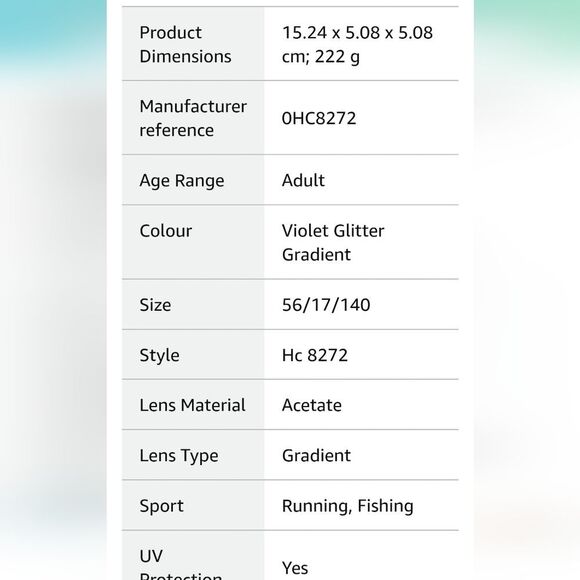Select the Size row label

click(155, 305)
